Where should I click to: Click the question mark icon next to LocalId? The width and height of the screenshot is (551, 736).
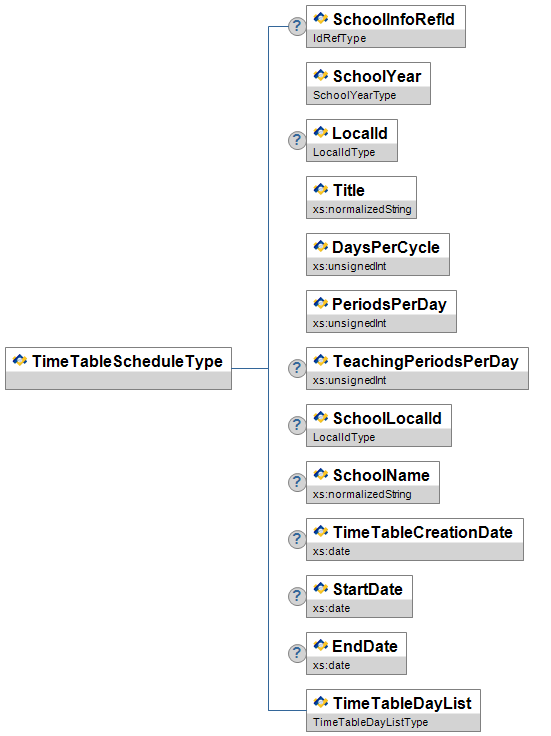(x=297, y=140)
